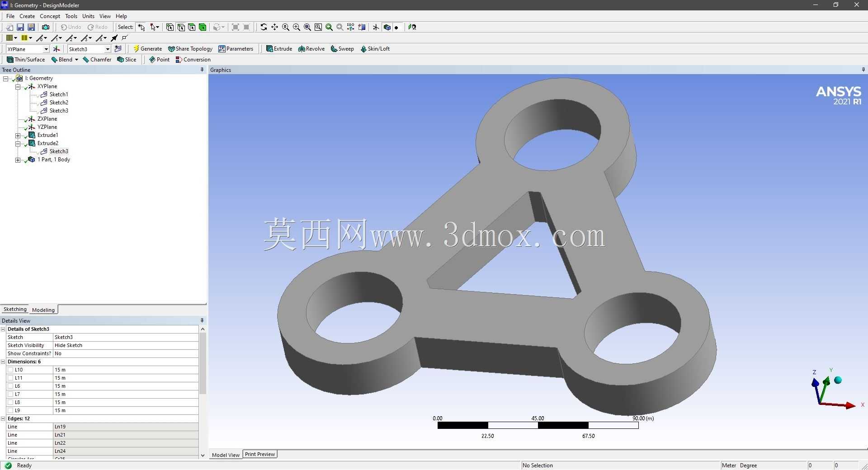Open the Sketch3 sketch dropdown
Viewport: 868px width, 470px height.
click(108, 49)
